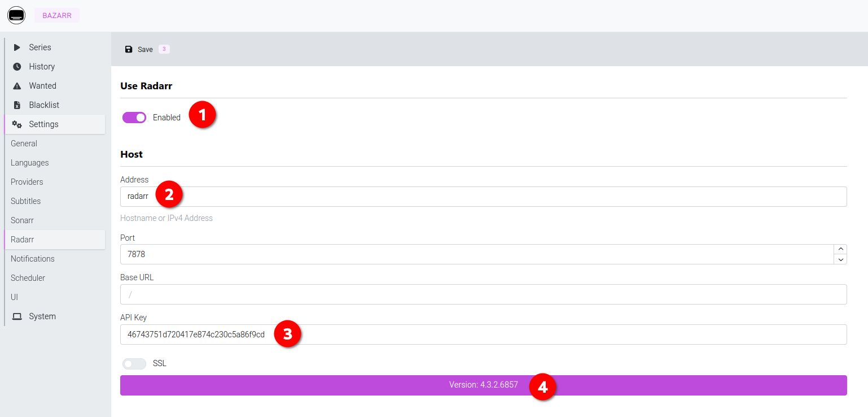Click the Series play icon
The height and width of the screenshot is (417, 868).
tap(17, 47)
